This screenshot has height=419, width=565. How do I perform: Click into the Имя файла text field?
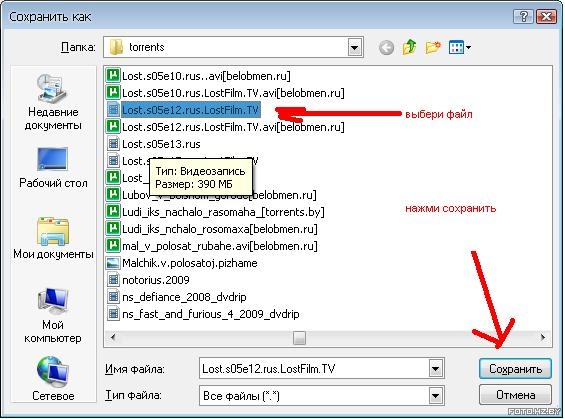click(x=313, y=369)
